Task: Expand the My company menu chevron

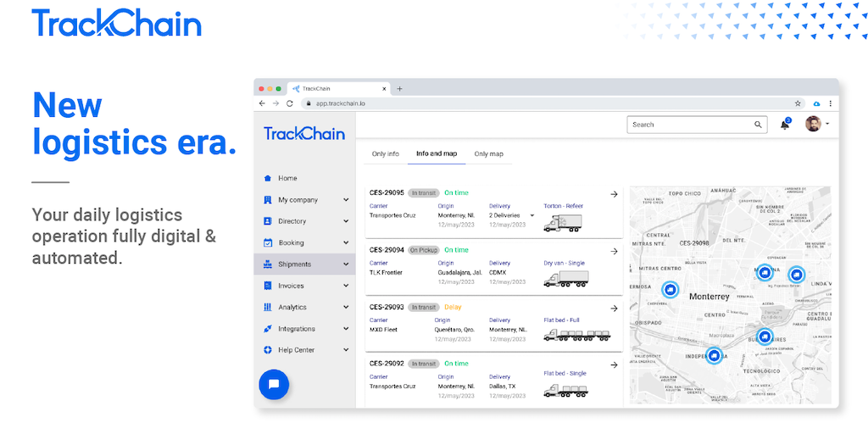Action: pos(346,200)
